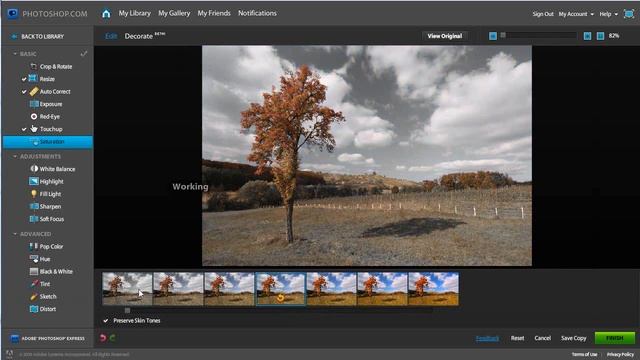Click the Sign Out link
This screenshot has width=640, height=360.
[543, 14]
